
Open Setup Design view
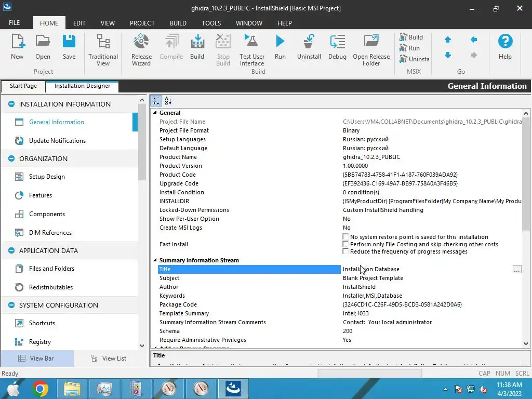[x=47, y=177]
